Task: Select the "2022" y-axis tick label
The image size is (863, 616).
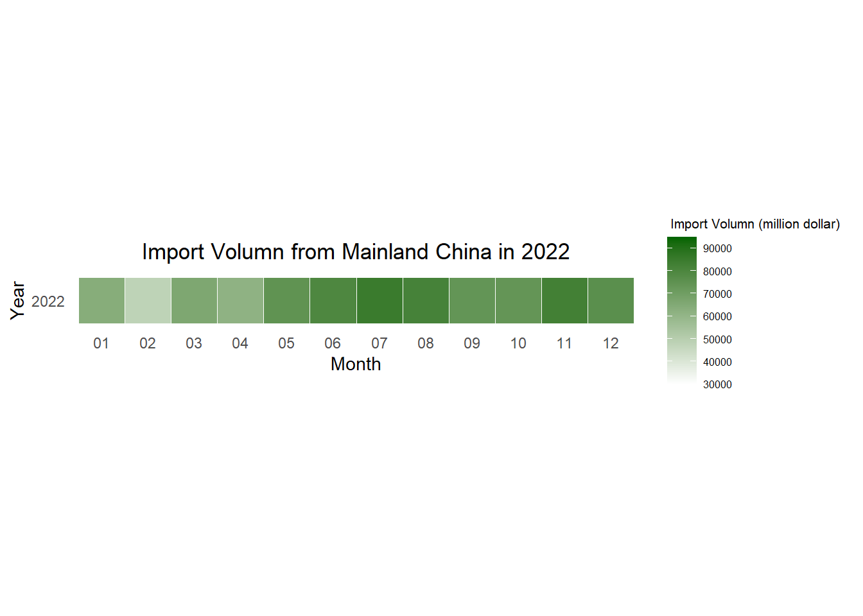Action: 48,302
